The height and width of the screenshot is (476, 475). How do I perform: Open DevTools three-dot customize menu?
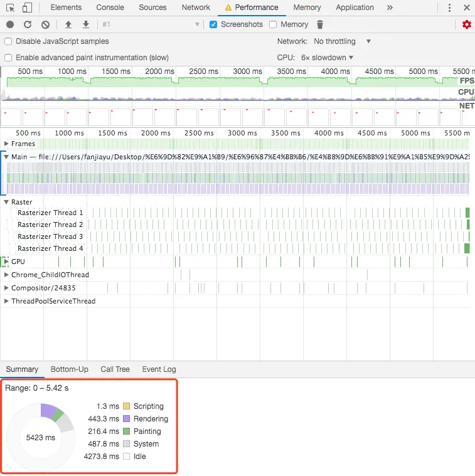[x=449, y=8]
